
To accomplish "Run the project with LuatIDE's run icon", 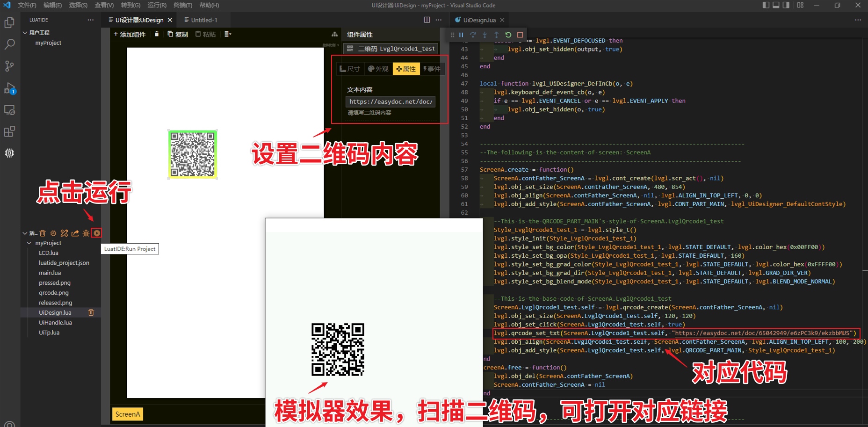I will click(96, 233).
